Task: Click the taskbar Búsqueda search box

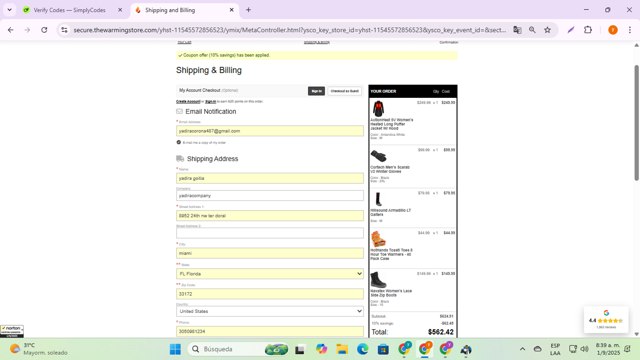Action: click(239, 349)
